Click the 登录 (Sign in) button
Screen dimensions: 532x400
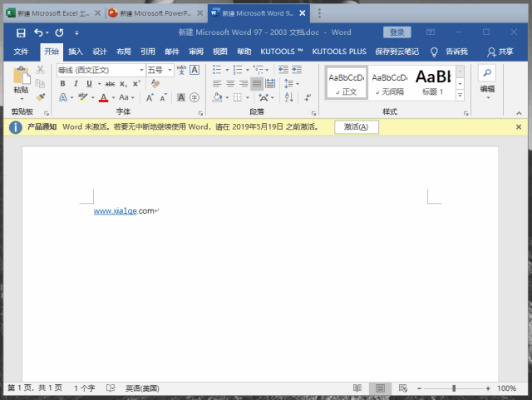point(397,32)
